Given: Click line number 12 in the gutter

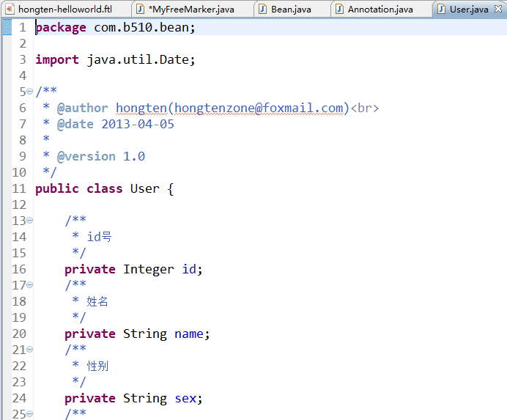Looking at the screenshot, I should pos(19,205).
